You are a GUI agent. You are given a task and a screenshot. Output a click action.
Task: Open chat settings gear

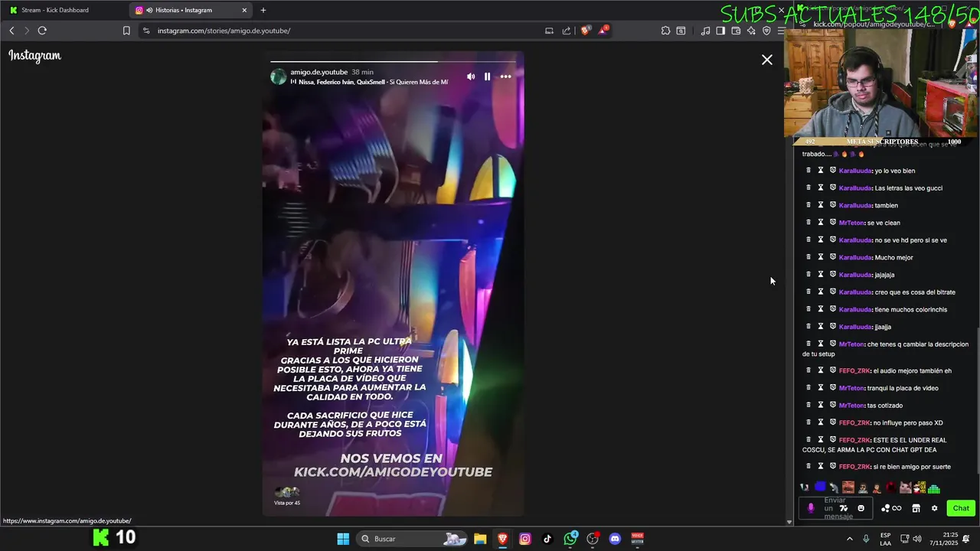tap(934, 508)
